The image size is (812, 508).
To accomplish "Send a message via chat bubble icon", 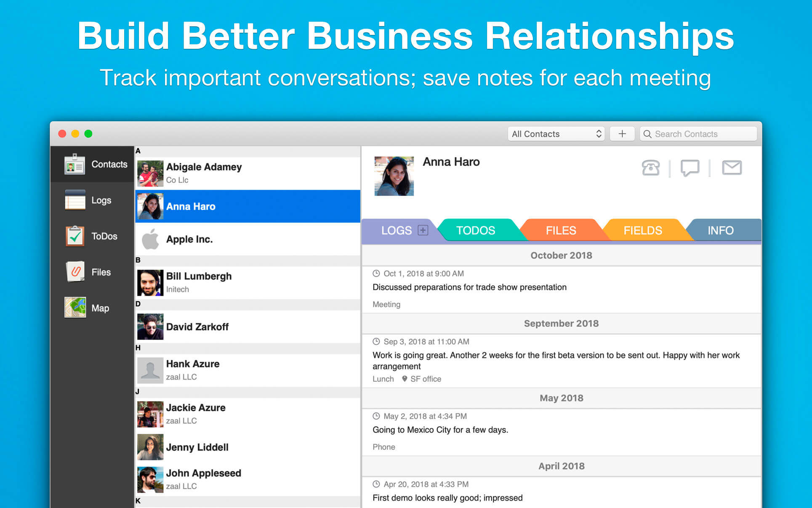I will 690,168.
